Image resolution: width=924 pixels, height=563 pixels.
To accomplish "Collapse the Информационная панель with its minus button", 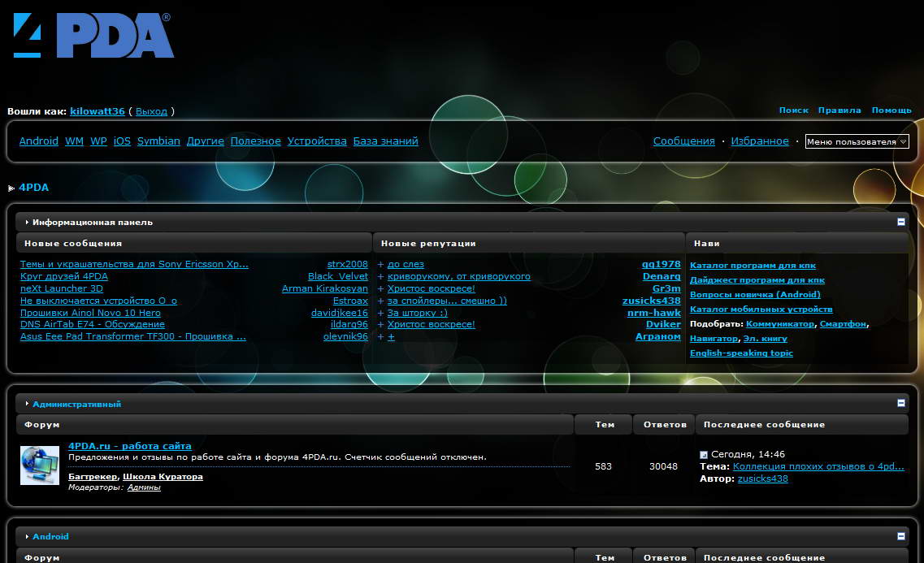I will [x=900, y=222].
